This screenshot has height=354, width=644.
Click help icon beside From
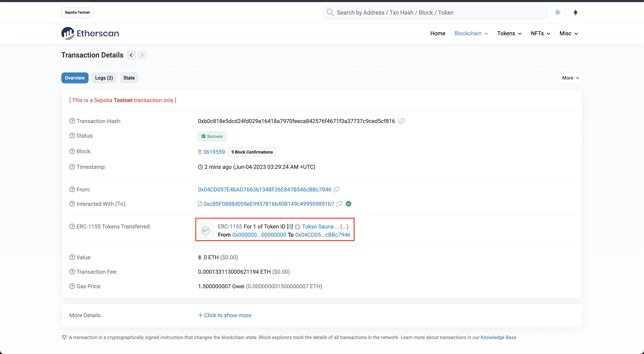tap(72, 190)
